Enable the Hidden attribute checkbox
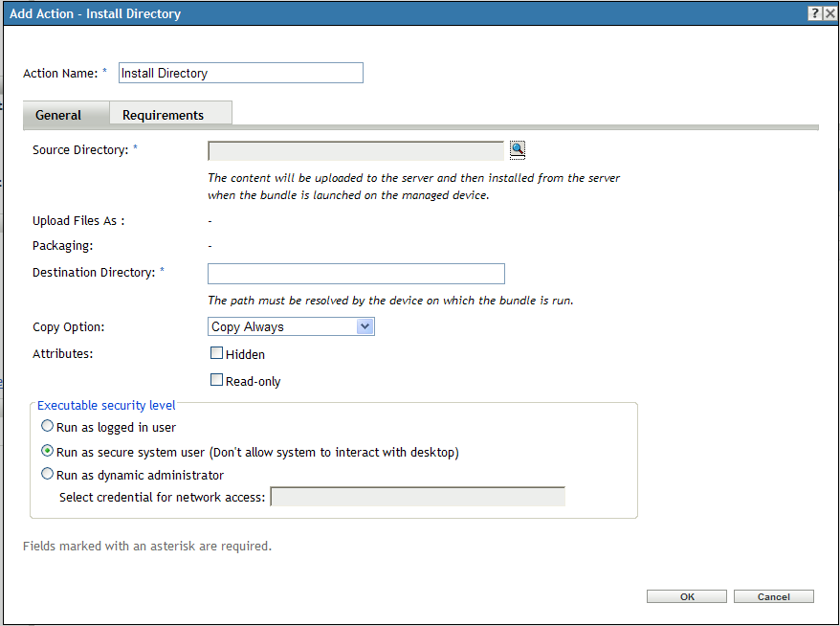Screen dimensions: 840x626 pos(216,352)
